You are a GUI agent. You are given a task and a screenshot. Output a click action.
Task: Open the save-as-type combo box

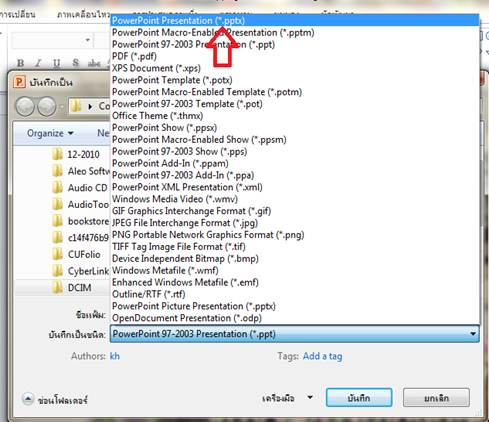[x=295, y=334]
